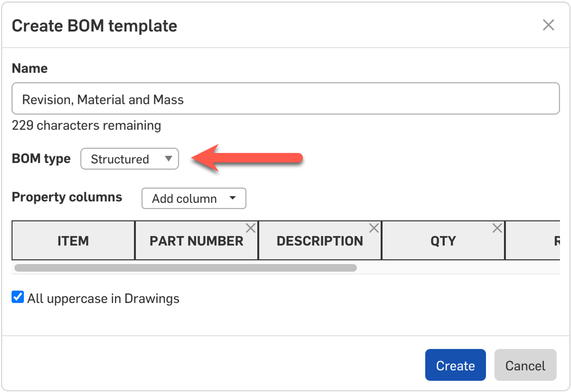This screenshot has width=571, height=392.
Task: Select the ITEM column header
Action: point(73,241)
